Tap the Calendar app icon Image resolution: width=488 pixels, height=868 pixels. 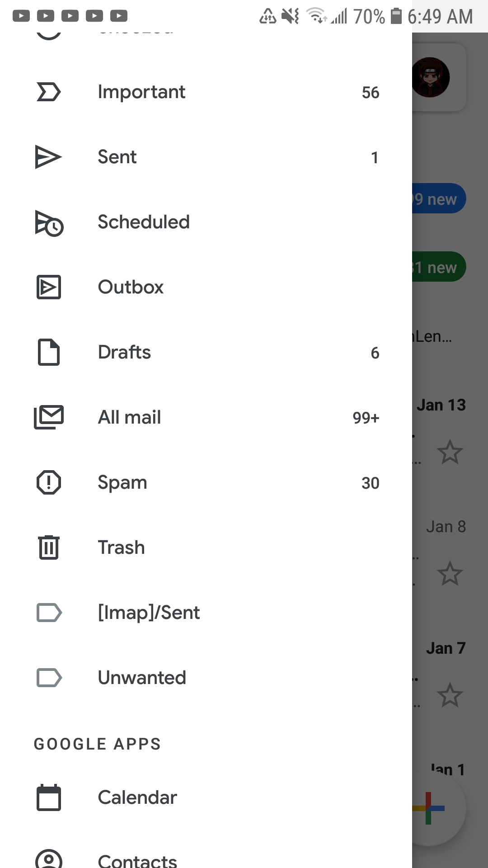point(48,797)
